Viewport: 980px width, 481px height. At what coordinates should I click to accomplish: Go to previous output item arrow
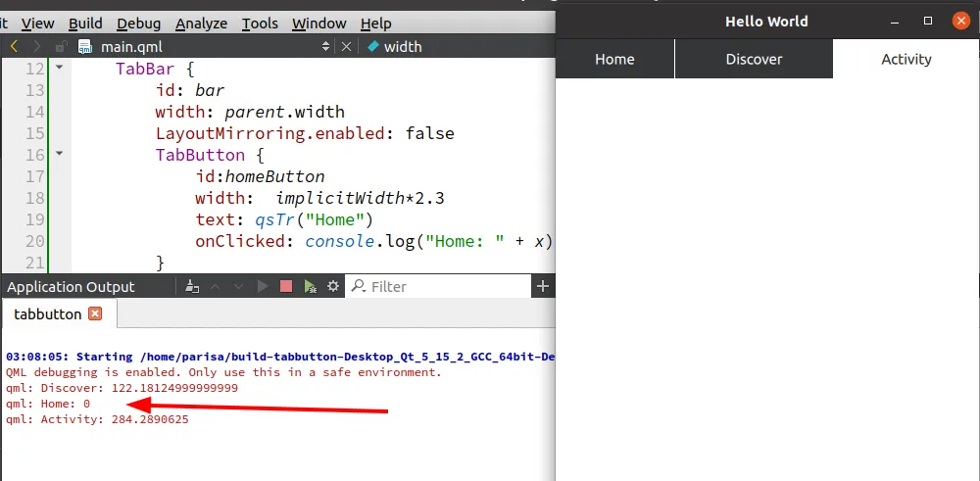click(215, 287)
